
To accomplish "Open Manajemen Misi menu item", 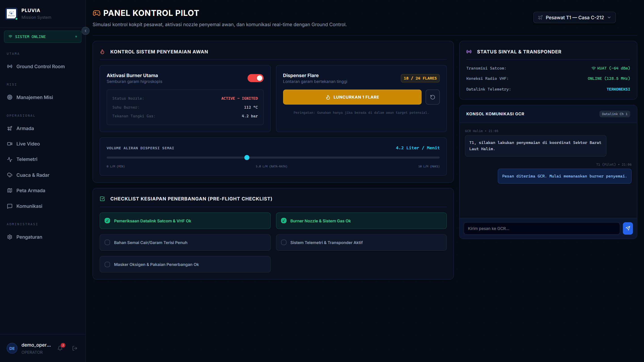I will pyautogui.click(x=43, y=97).
